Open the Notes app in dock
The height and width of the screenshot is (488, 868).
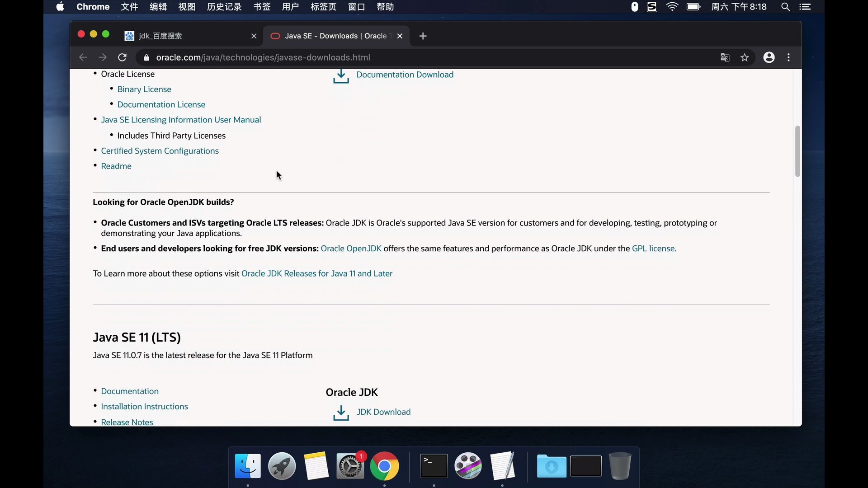click(x=316, y=466)
